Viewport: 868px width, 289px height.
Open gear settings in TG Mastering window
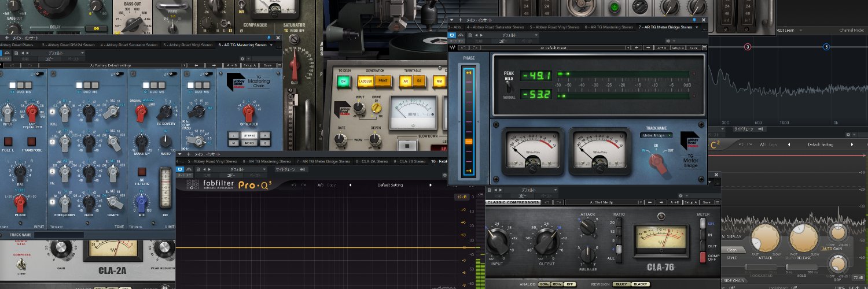[242, 59]
